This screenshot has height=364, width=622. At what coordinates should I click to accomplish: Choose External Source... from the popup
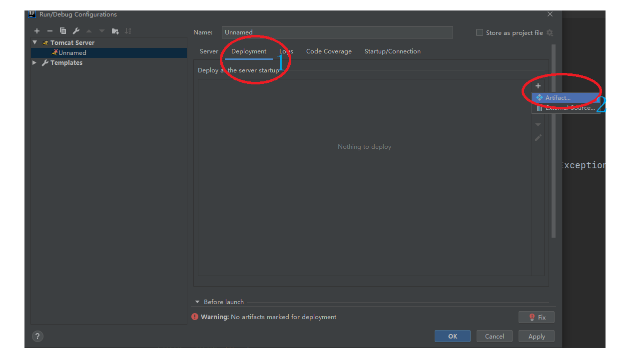point(565,108)
